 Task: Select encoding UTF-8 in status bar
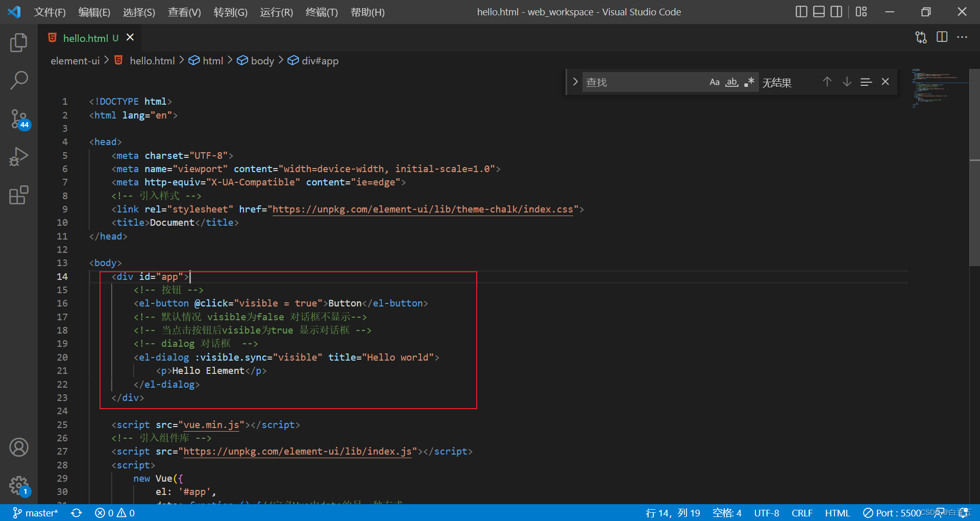click(767, 513)
